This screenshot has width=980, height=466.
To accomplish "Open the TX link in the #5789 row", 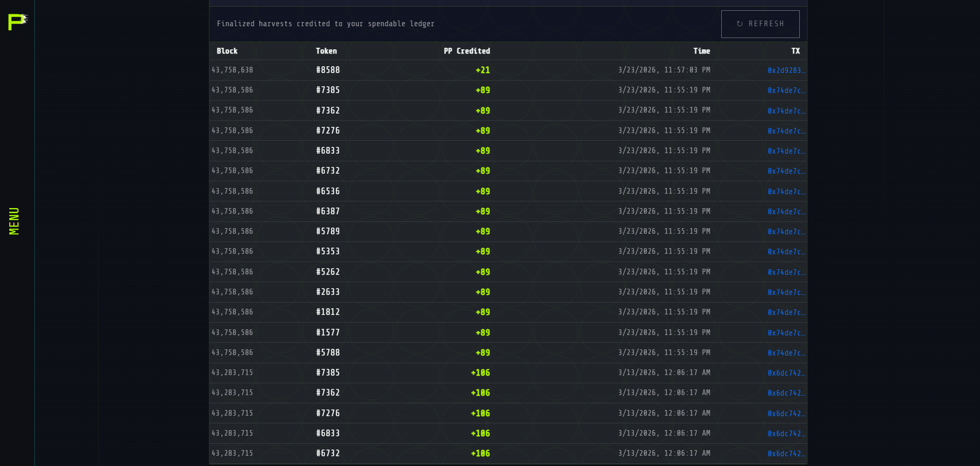I will (x=786, y=232).
